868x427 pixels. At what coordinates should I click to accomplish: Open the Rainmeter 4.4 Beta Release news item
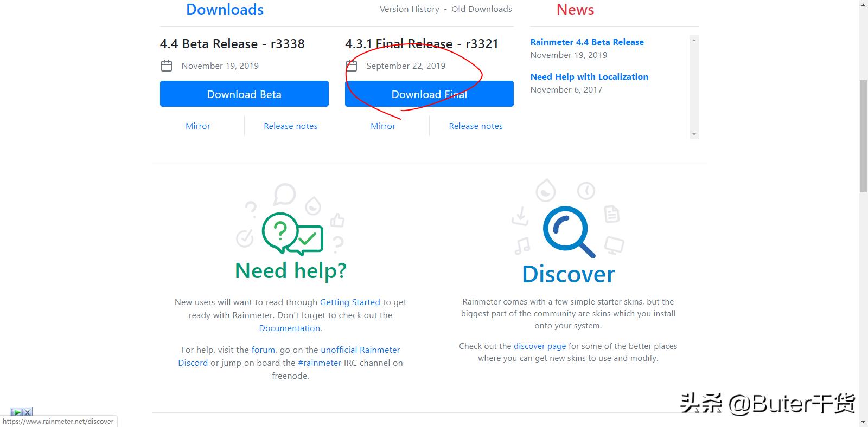587,42
